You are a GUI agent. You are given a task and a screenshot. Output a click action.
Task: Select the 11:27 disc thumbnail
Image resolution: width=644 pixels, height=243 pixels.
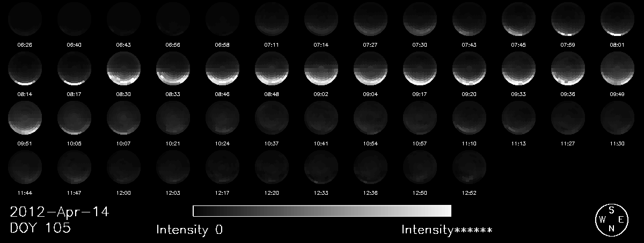pyautogui.click(x=568, y=119)
